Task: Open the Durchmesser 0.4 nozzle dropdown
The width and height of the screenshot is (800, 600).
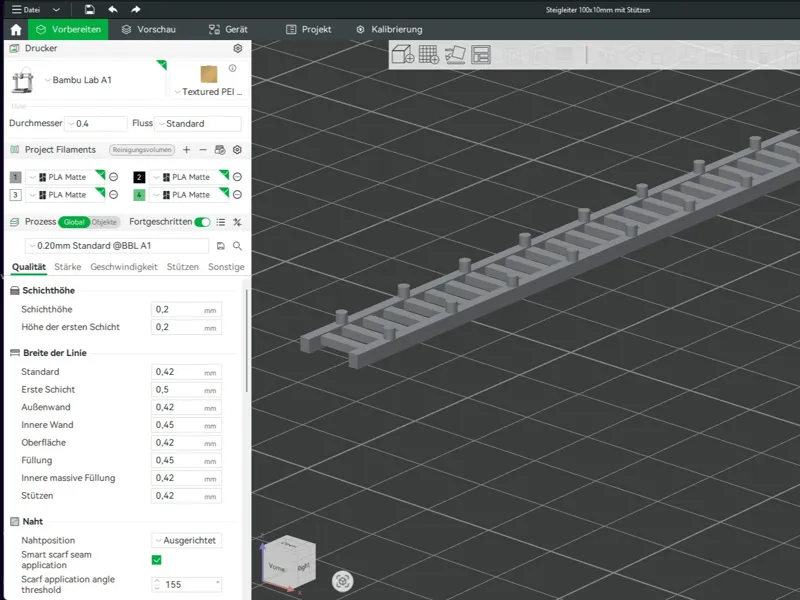Action: click(96, 124)
